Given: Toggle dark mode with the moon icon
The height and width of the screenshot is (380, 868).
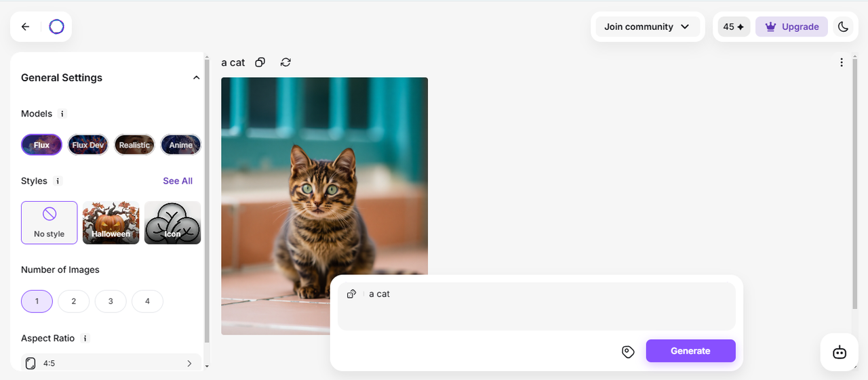Looking at the screenshot, I should click(843, 27).
